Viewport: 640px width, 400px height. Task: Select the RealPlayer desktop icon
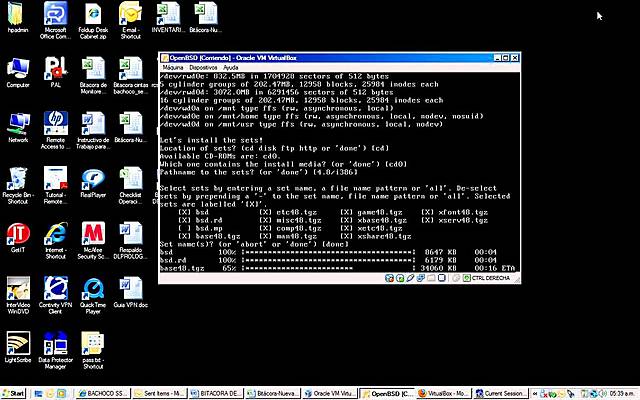[x=93, y=183]
